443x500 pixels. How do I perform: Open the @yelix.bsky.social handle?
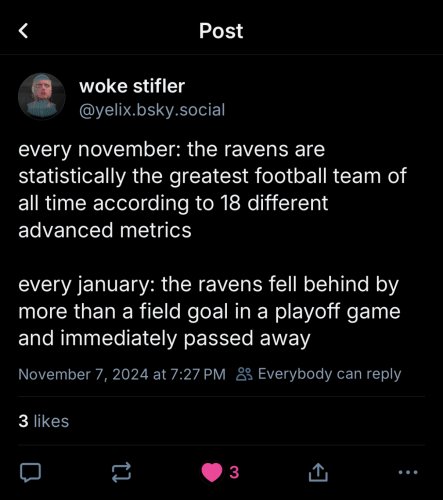(x=152, y=110)
